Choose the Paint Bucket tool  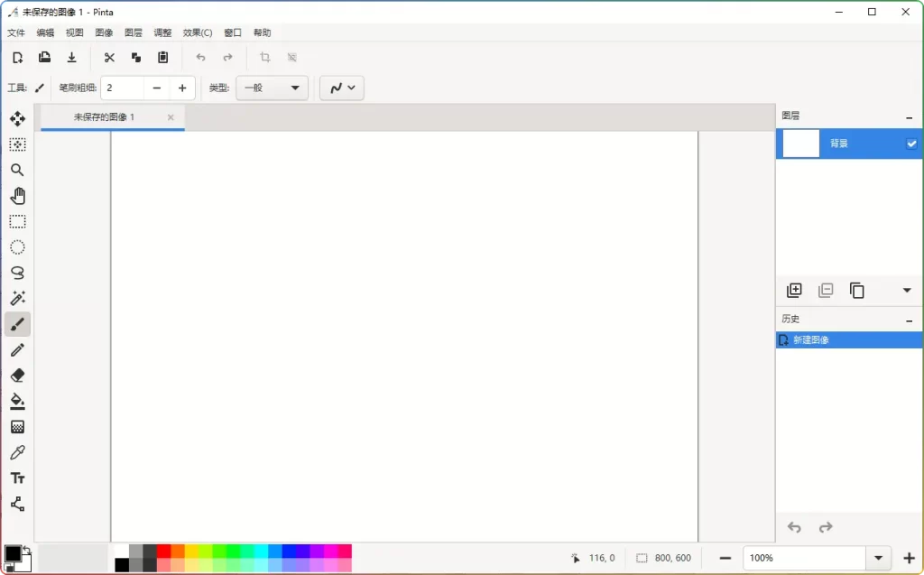(17, 401)
